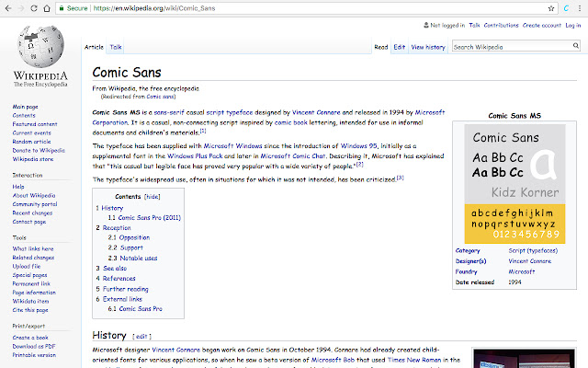The width and height of the screenshot is (588, 368).
Task: Open the Vincent Connare link in intro
Action: [x=316, y=112]
